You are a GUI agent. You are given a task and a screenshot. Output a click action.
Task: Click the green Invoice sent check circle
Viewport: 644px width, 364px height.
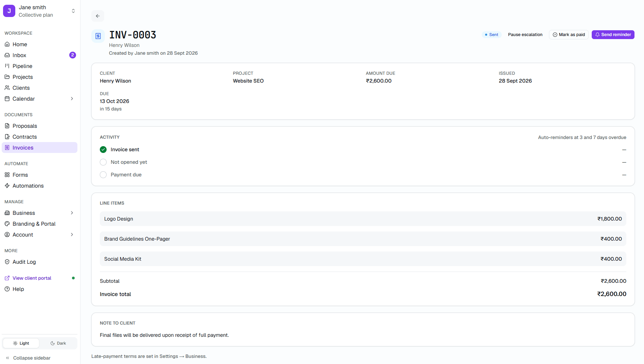[x=103, y=150]
